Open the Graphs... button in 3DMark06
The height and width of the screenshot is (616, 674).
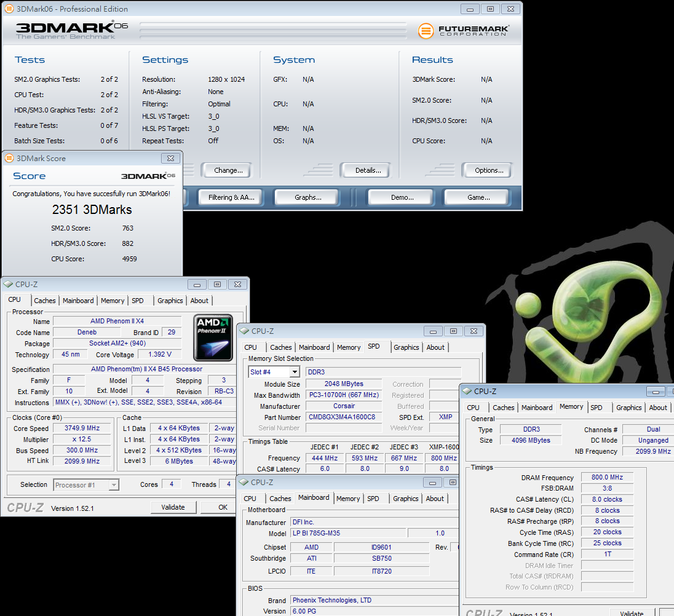click(x=307, y=197)
